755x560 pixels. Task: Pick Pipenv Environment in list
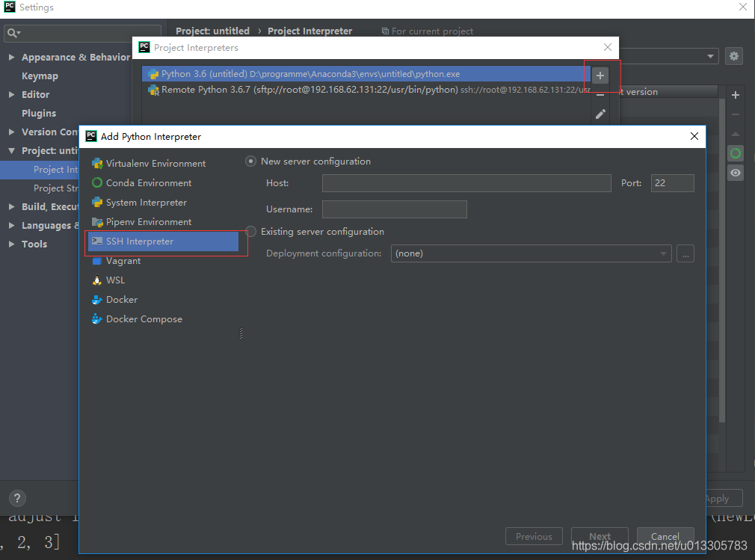141,222
